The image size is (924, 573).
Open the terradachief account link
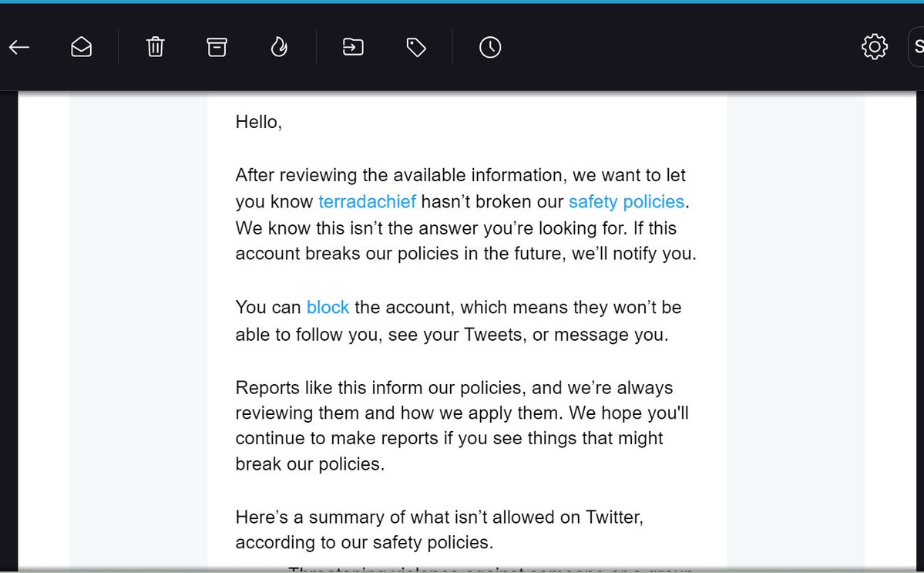(x=367, y=202)
